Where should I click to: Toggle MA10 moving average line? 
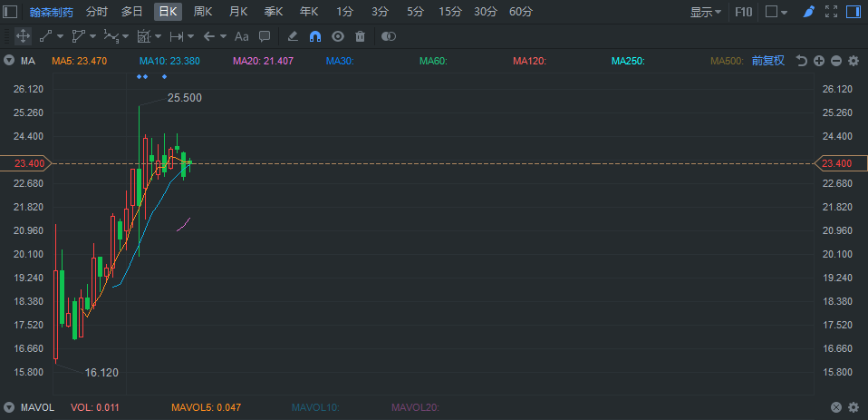[169, 61]
